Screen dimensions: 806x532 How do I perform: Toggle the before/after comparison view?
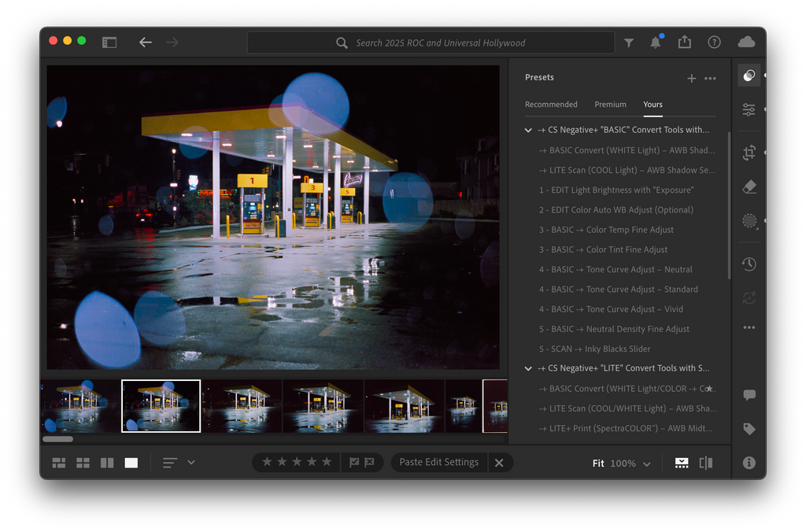coord(706,463)
